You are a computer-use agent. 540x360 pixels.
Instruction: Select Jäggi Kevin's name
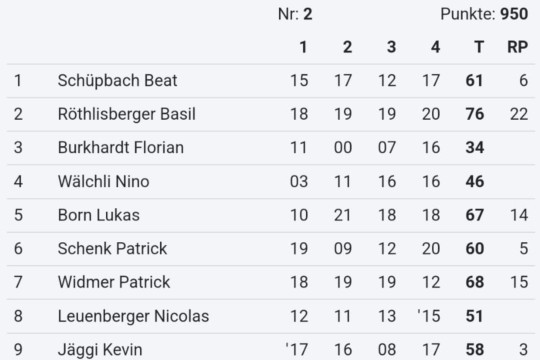(100, 350)
